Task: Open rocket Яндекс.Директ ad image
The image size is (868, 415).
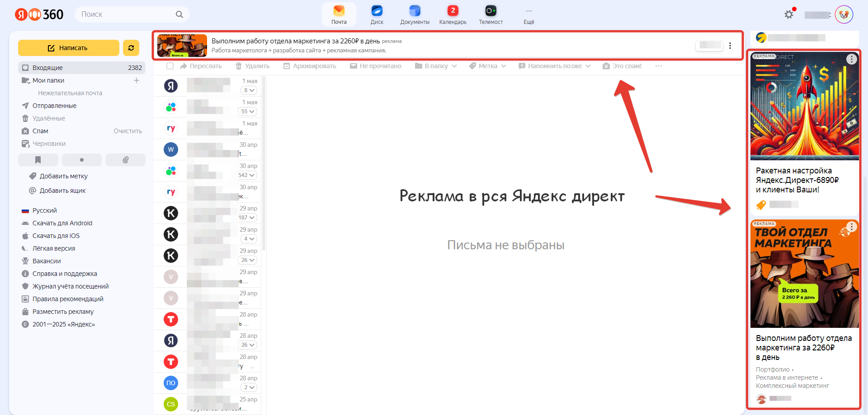Action: coord(805,106)
